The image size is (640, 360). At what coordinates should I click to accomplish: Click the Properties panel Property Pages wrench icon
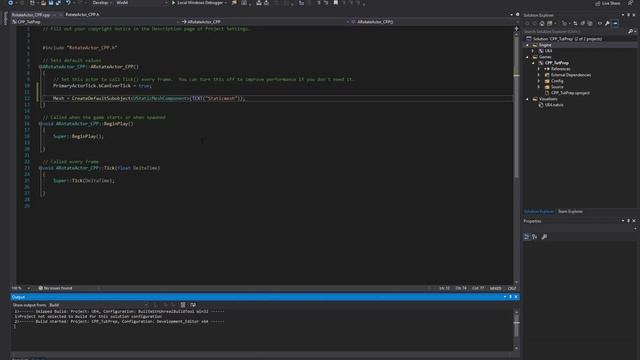pyautogui.click(x=544, y=237)
